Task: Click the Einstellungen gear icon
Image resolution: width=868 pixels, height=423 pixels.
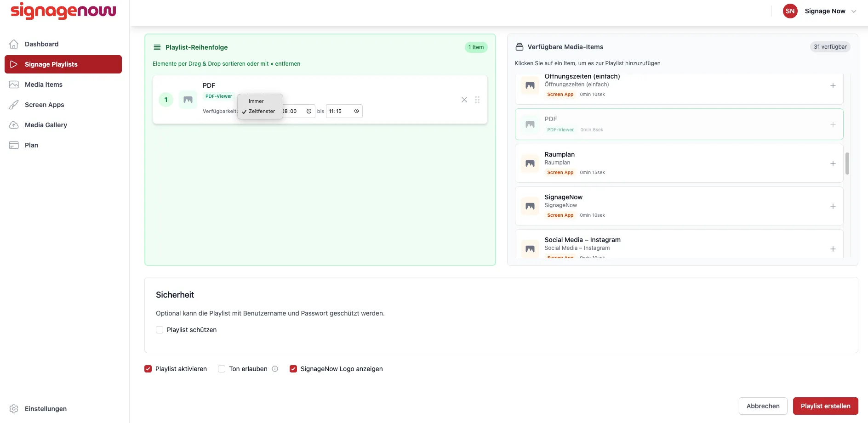Action: pyautogui.click(x=14, y=409)
